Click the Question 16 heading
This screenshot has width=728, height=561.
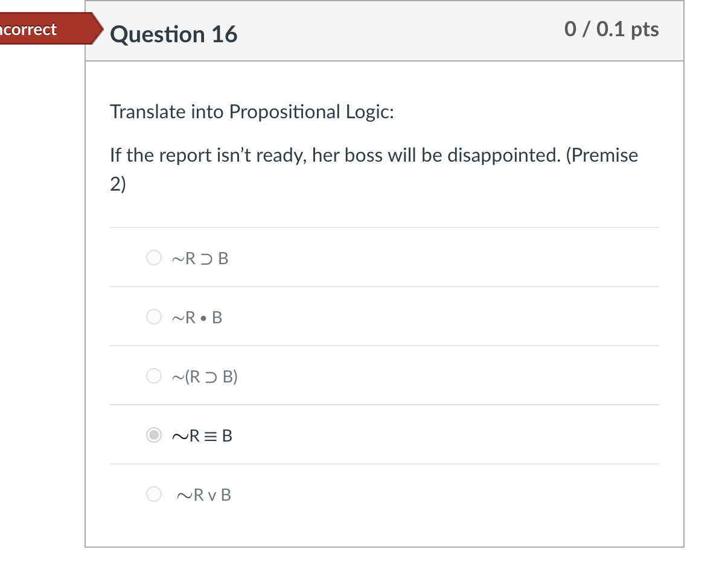174,34
